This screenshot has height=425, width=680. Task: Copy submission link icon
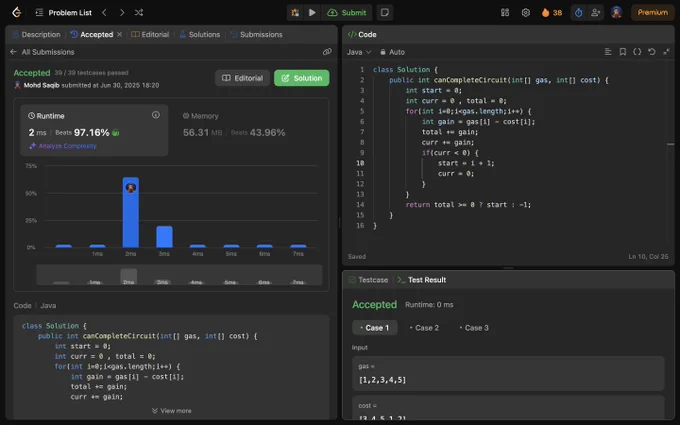point(327,52)
